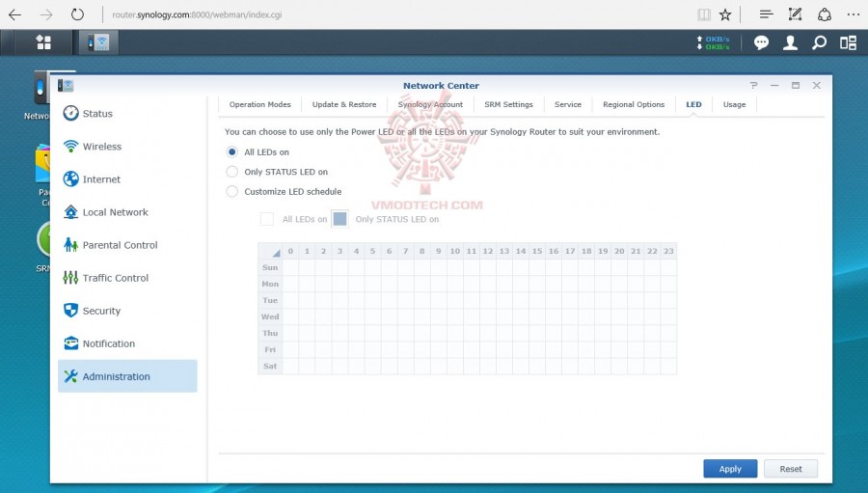The image size is (868, 493).
Task: Click the Wed row header in schedule
Action: [270, 316]
